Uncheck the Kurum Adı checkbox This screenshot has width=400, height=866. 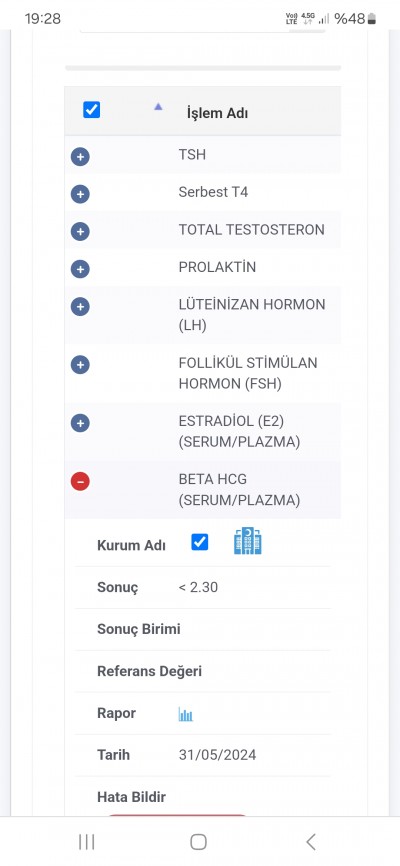click(200, 542)
